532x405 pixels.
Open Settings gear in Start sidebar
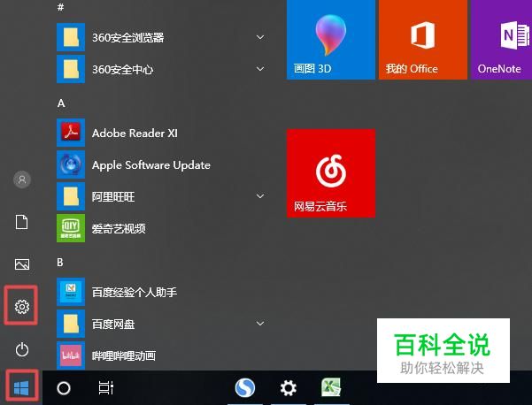click(22, 307)
